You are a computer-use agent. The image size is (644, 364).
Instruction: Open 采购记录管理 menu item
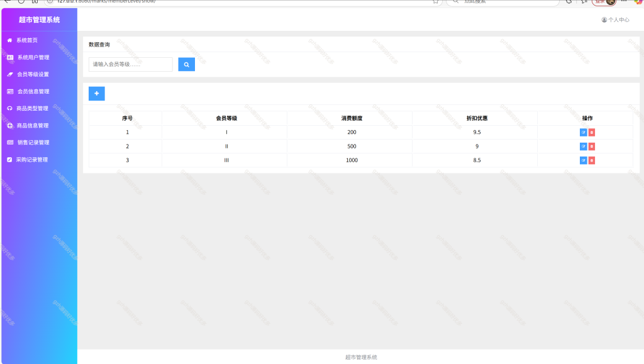[x=32, y=160]
